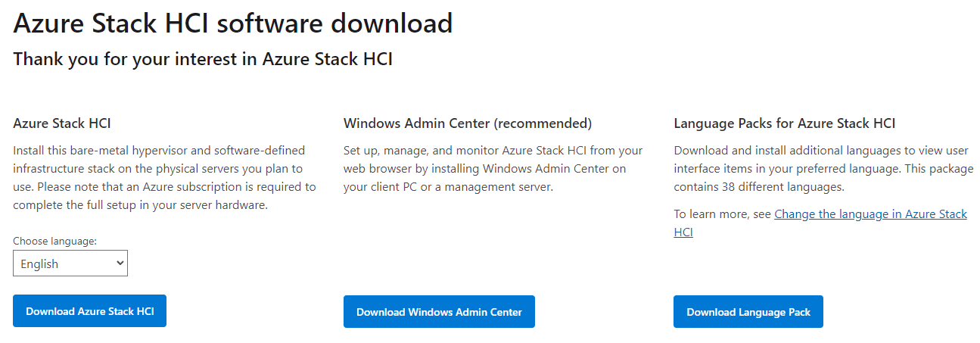
Task: Click the Thank you for your interest subtitle
Action: [203, 59]
